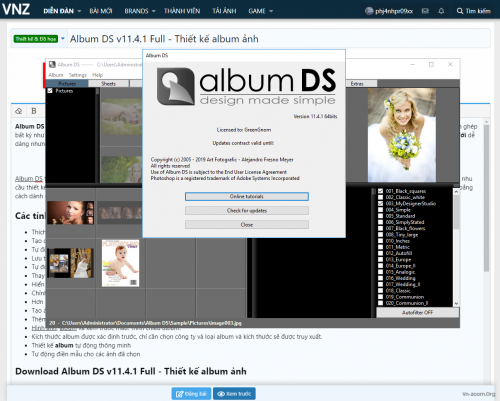This screenshot has width=500, height=401.
Task: Click the eraser remove-formatting icon in editor
Action: [19, 111]
